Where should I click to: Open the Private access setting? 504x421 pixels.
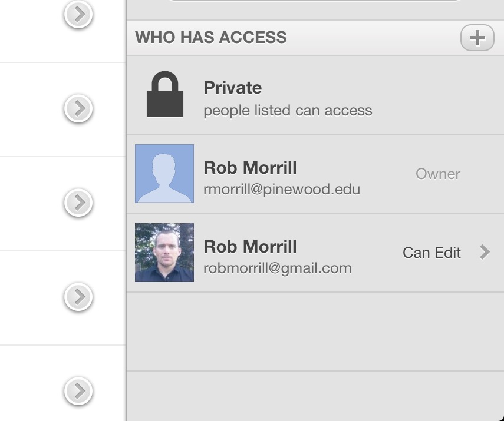pos(315,95)
